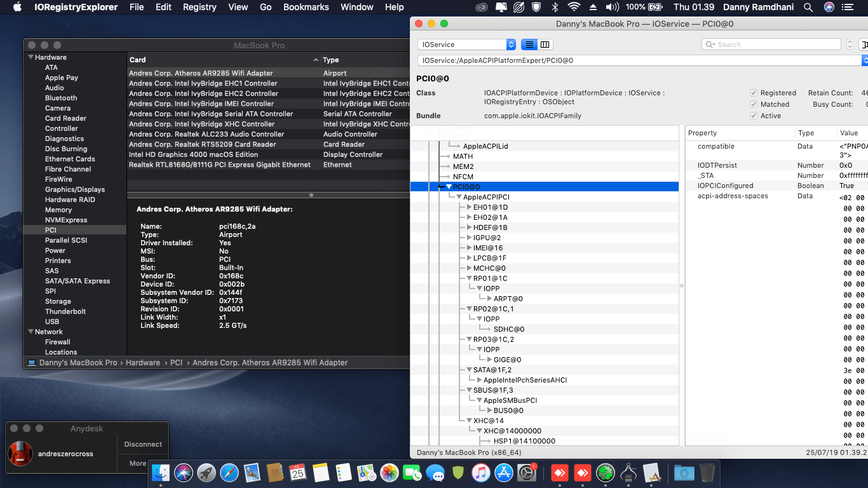Launch Siri from the Dock

point(184,472)
